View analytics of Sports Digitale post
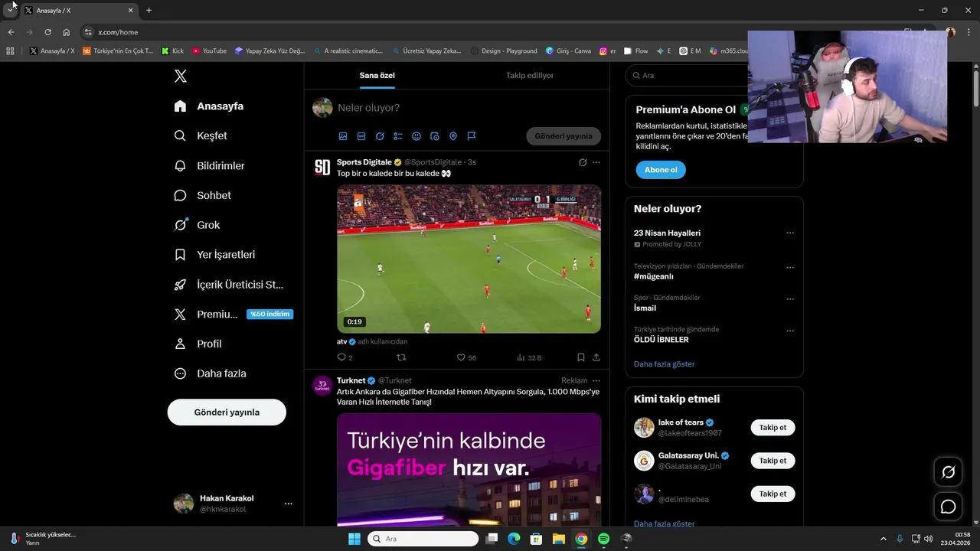 (x=529, y=357)
